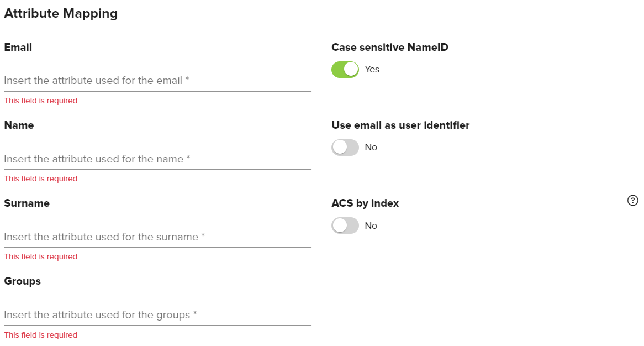644x346 pixels.
Task: Click the No label under Use email identifier
Action: [371, 147]
